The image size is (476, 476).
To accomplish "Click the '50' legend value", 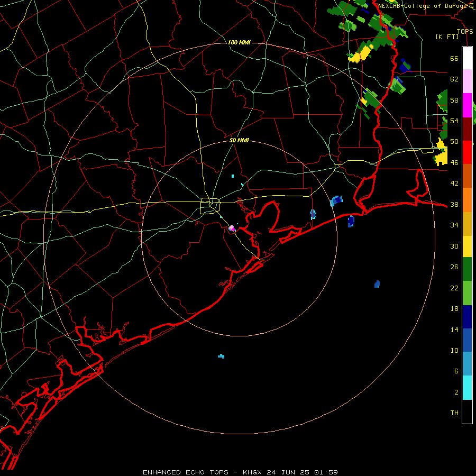I will 454,142.
